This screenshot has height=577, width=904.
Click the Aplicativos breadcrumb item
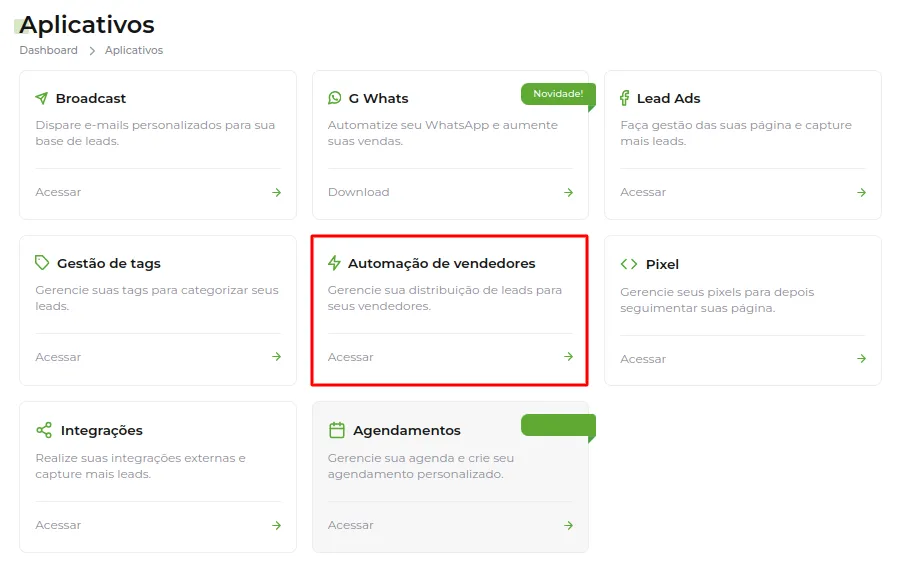(x=134, y=50)
